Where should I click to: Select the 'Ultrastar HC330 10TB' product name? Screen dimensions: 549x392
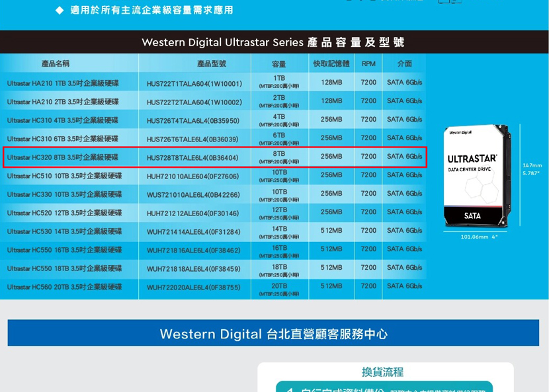[64, 194]
